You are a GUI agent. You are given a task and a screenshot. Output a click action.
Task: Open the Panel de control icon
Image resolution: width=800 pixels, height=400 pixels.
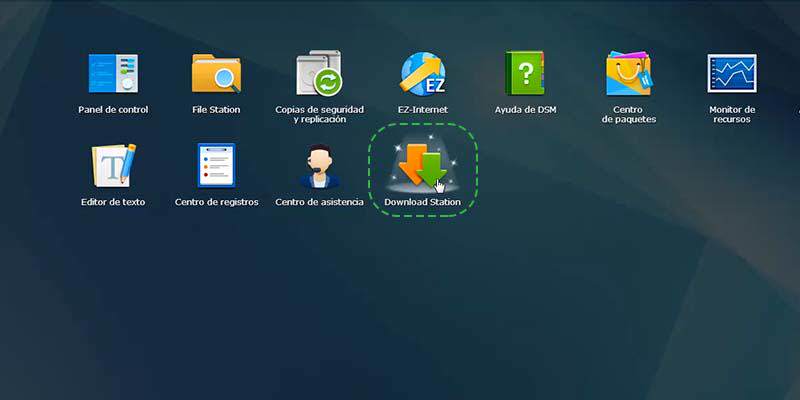pos(113,73)
